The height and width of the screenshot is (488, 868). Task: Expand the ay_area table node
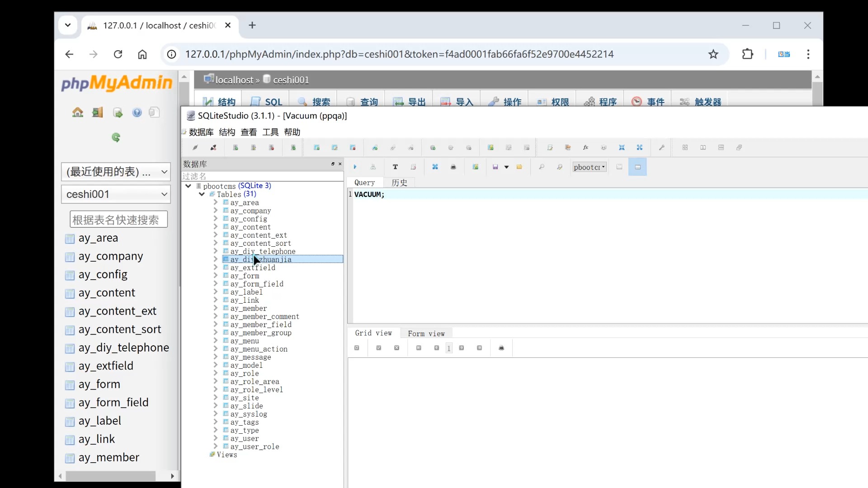coord(216,202)
